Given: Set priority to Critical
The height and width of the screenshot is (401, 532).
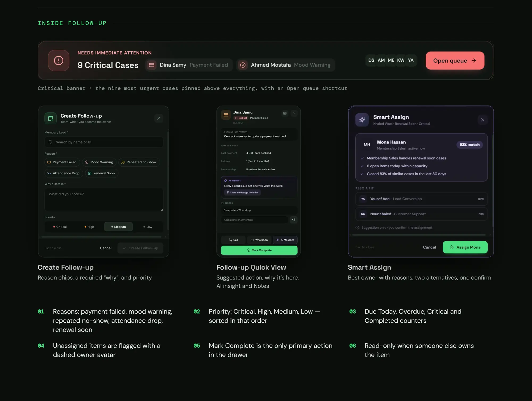Looking at the screenshot, I should [x=60, y=227].
